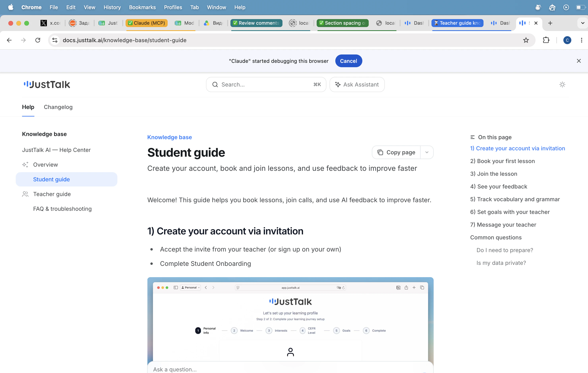Click the address bar URL
This screenshot has width=588, height=373.
125,40
